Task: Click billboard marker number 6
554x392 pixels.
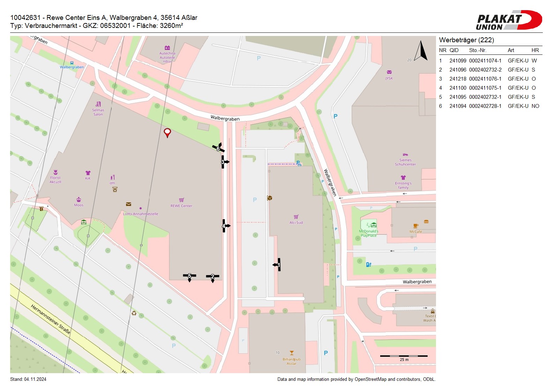Action: (x=218, y=148)
